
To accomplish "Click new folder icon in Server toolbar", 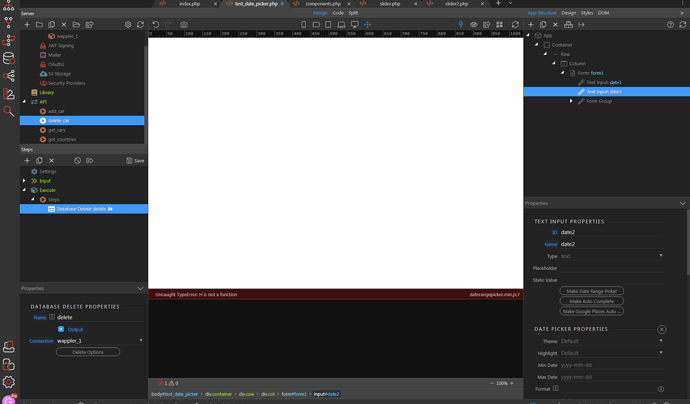I will [x=39, y=25].
